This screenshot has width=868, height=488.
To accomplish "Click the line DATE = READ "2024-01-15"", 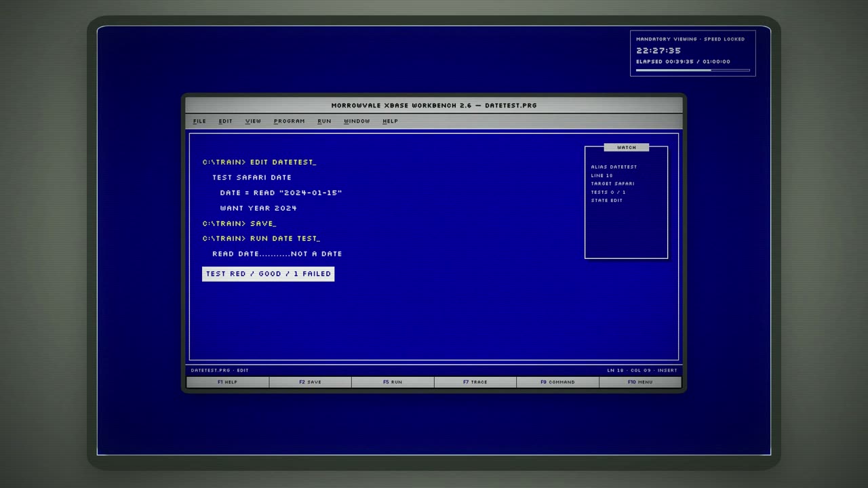I will pos(281,193).
